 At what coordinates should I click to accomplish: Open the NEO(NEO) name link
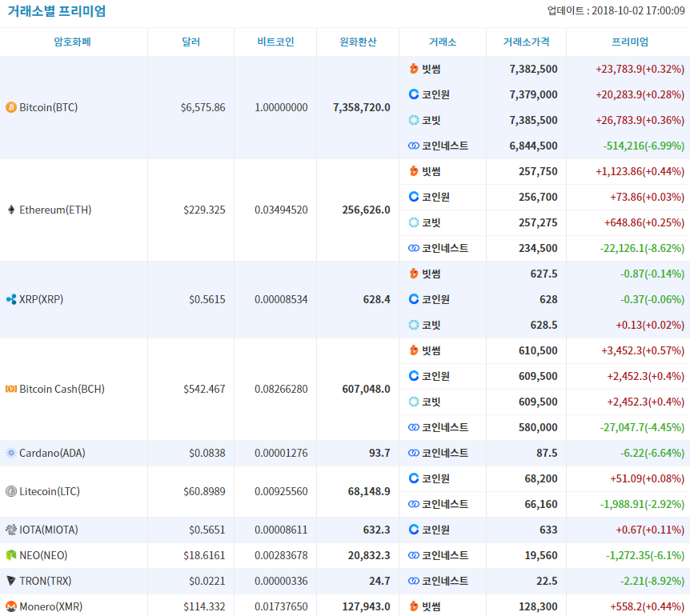point(43,555)
